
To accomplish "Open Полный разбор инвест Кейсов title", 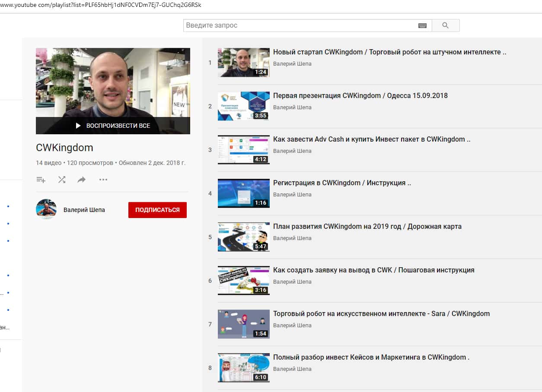I will 371,357.
